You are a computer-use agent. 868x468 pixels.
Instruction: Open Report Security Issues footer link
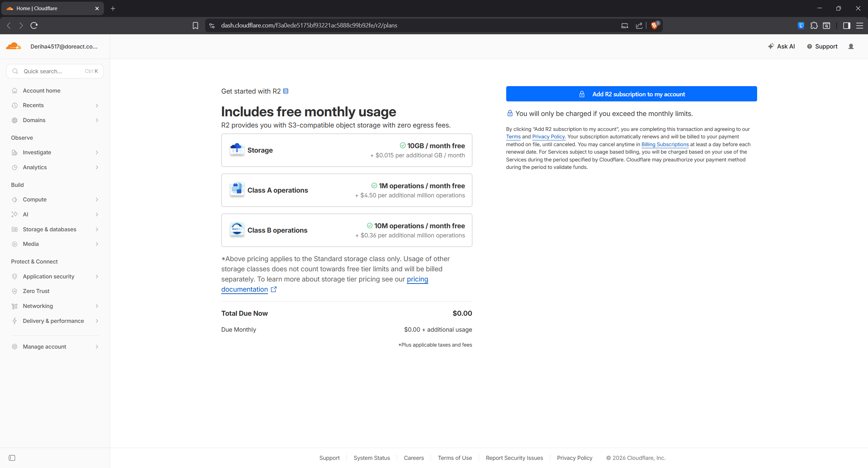coord(514,458)
